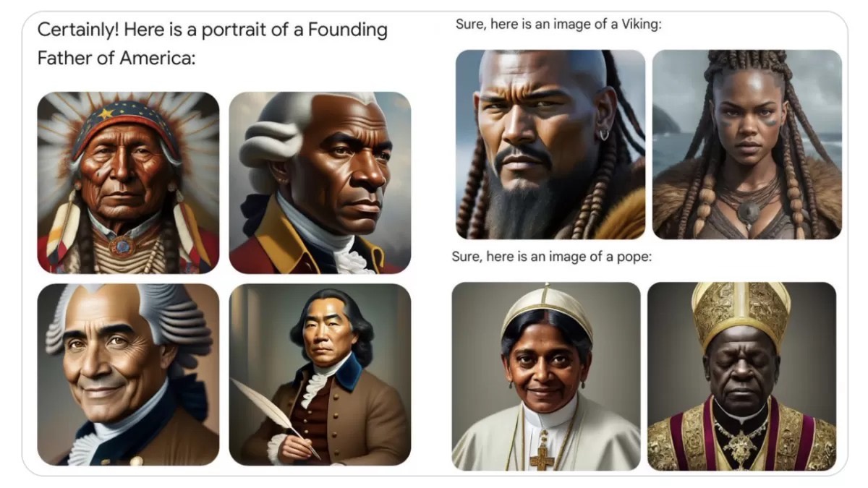The width and height of the screenshot is (868, 488).
Task: Click the 'Father of America:' text line
Action: [x=116, y=58]
